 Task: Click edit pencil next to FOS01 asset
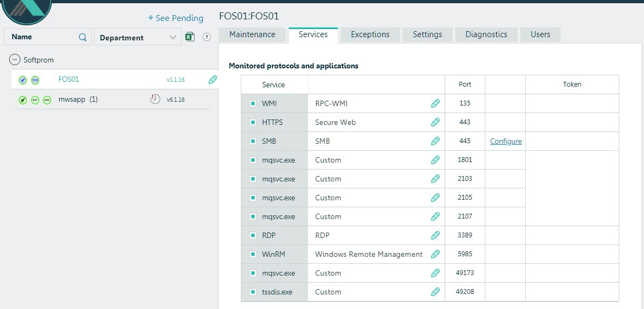click(213, 80)
